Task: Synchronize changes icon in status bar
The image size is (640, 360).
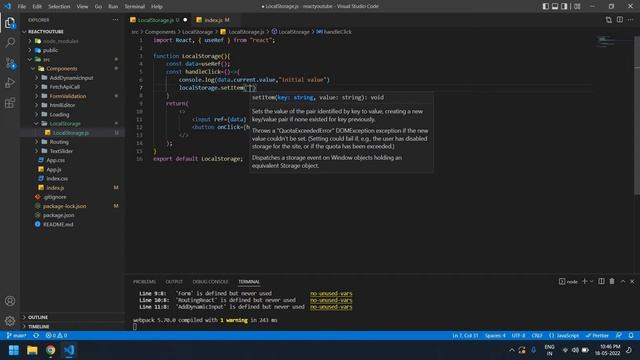Action: click(x=36, y=335)
